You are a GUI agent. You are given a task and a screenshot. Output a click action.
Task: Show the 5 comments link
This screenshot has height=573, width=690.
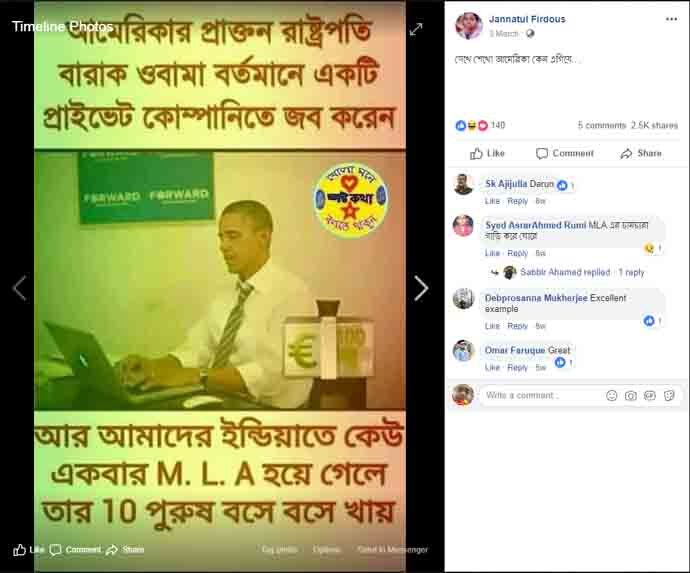(602, 125)
